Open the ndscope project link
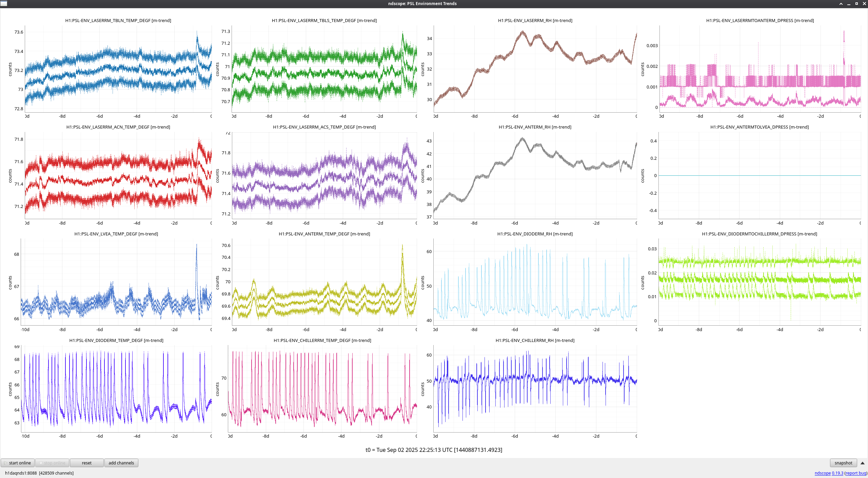 pos(823,473)
